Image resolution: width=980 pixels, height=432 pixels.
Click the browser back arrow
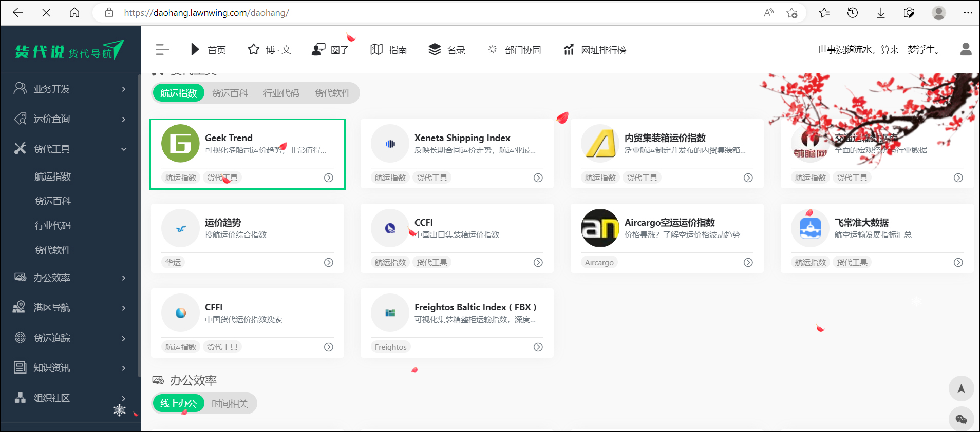click(x=18, y=13)
